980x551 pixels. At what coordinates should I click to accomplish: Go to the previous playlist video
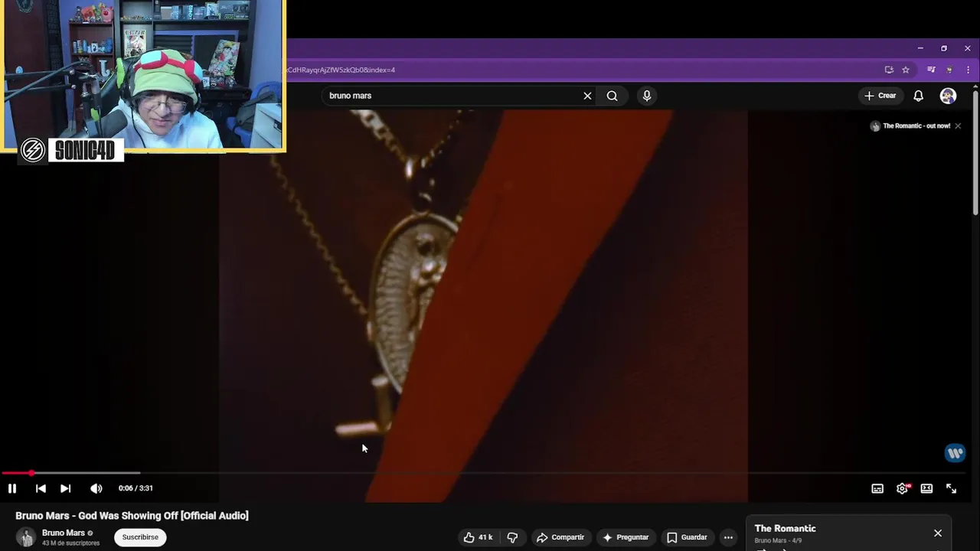pos(41,488)
